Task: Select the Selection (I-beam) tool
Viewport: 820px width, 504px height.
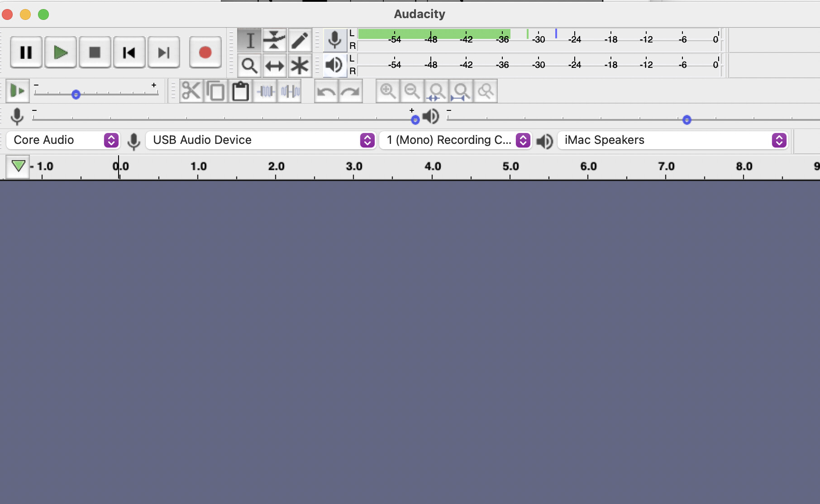Action: 249,40
